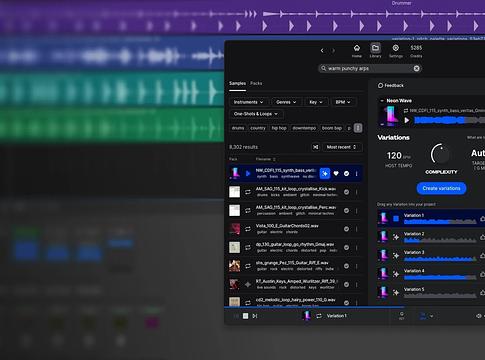Create variations of the synth bass sample
Image resolution: width=485 pixels, height=360 pixels.
tap(325, 173)
